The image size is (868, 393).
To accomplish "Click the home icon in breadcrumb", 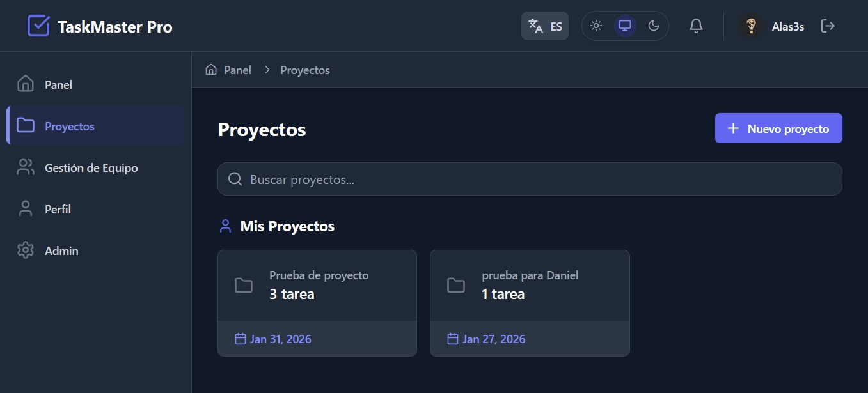I will coord(211,70).
